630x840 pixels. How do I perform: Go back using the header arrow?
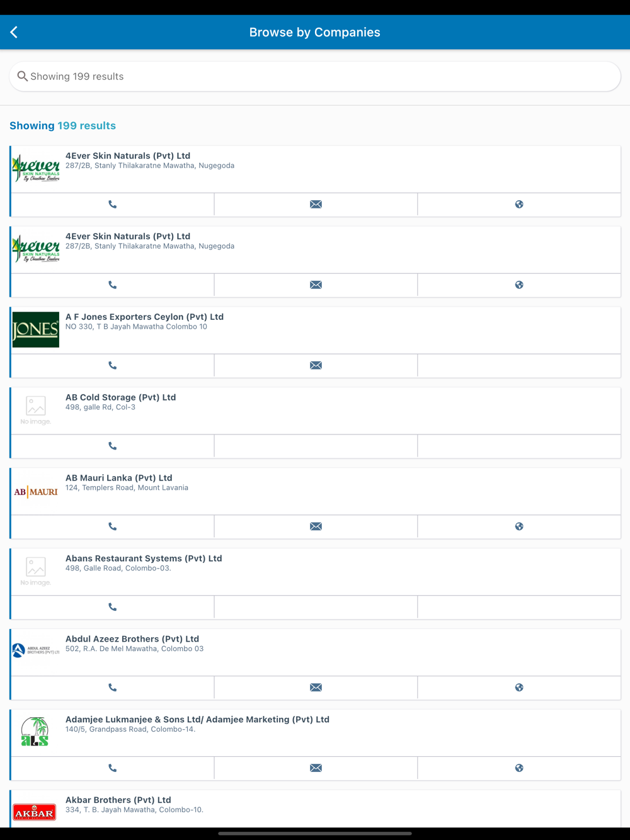click(x=14, y=32)
